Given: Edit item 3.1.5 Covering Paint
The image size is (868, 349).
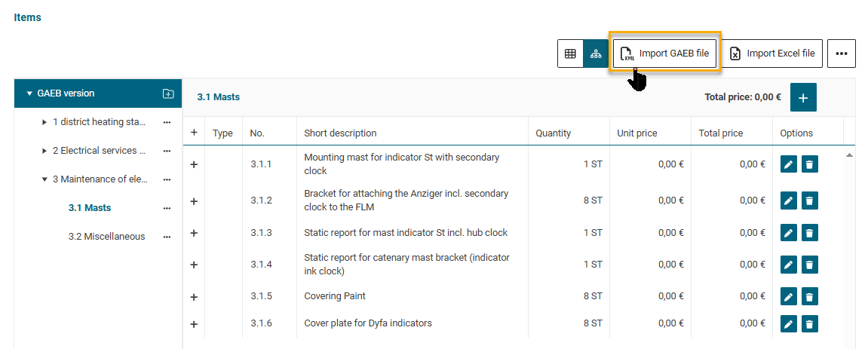Looking at the screenshot, I should pyautogui.click(x=788, y=296).
